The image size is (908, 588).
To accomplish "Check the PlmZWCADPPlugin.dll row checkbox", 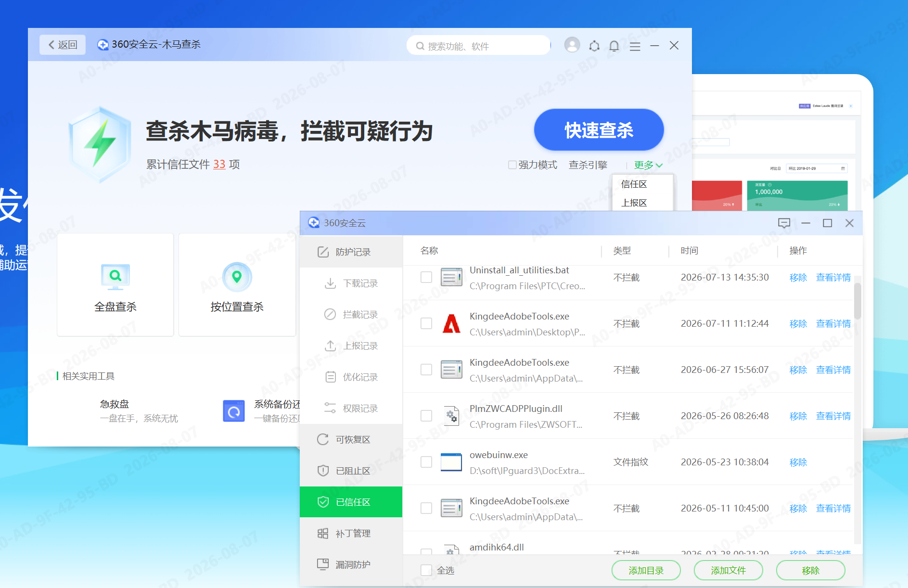I will 426,416.
